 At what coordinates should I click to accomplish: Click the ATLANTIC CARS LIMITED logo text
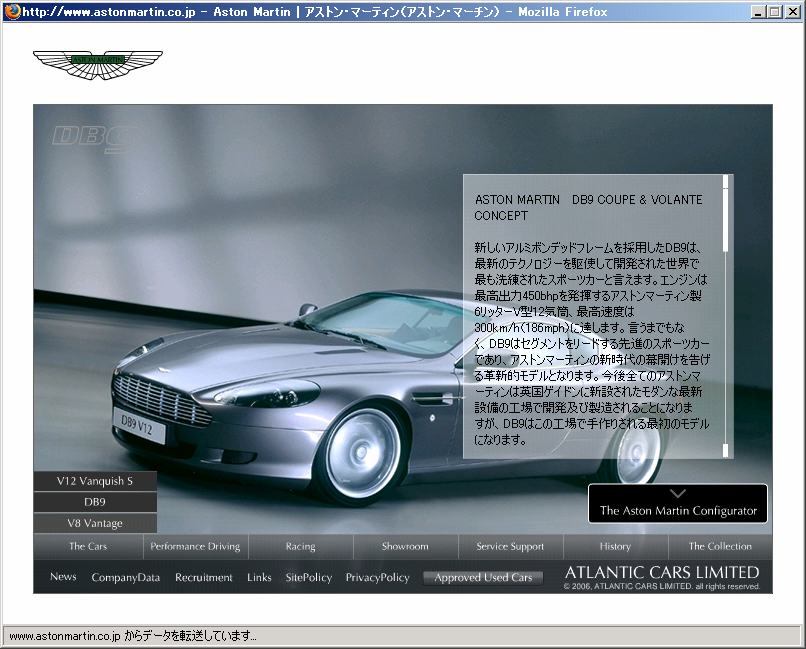click(x=662, y=572)
